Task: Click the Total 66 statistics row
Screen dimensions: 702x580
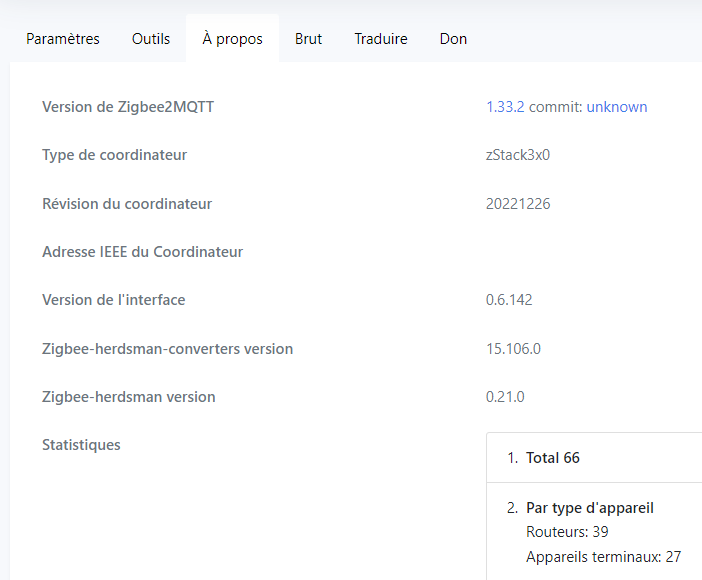Action: tap(594, 458)
